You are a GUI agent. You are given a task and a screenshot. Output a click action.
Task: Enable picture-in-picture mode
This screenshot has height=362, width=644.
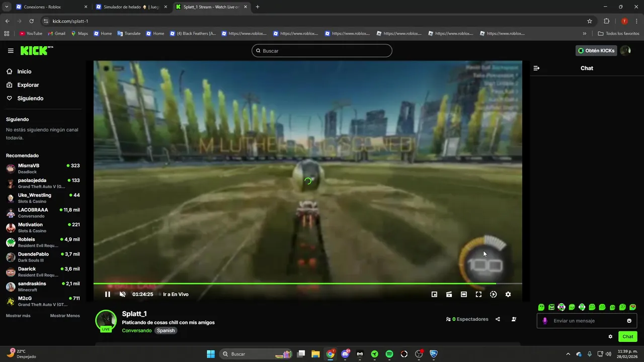pos(434,294)
